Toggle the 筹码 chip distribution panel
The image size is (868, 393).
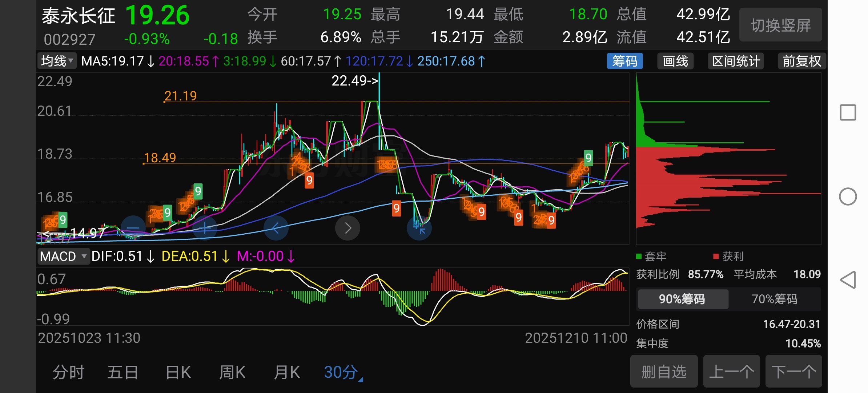tap(624, 61)
